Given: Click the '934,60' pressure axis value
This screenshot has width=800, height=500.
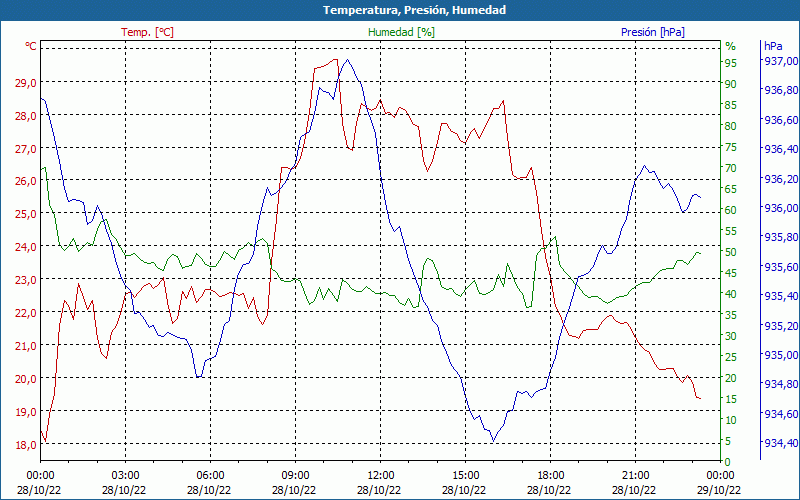Looking at the screenshot, I should coord(781,414).
